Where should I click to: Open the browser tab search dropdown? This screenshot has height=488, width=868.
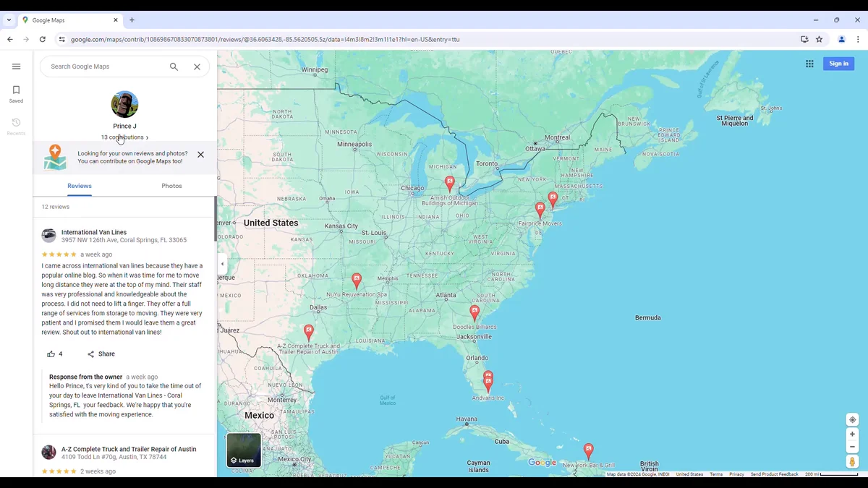pos(9,20)
